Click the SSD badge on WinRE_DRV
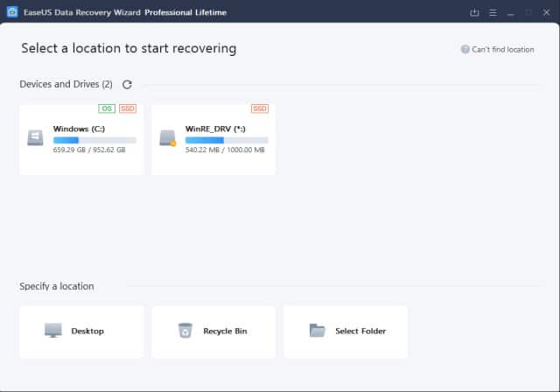 [x=260, y=108]
